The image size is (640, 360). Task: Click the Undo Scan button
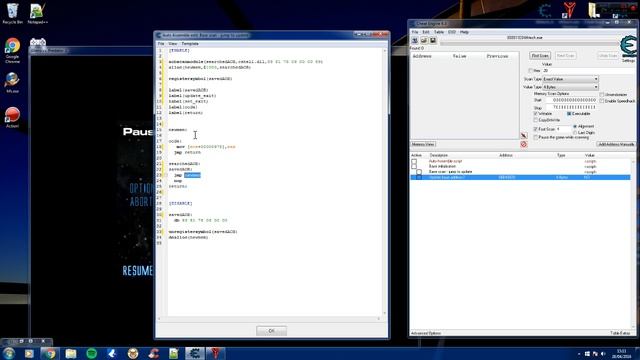(608, 56)
